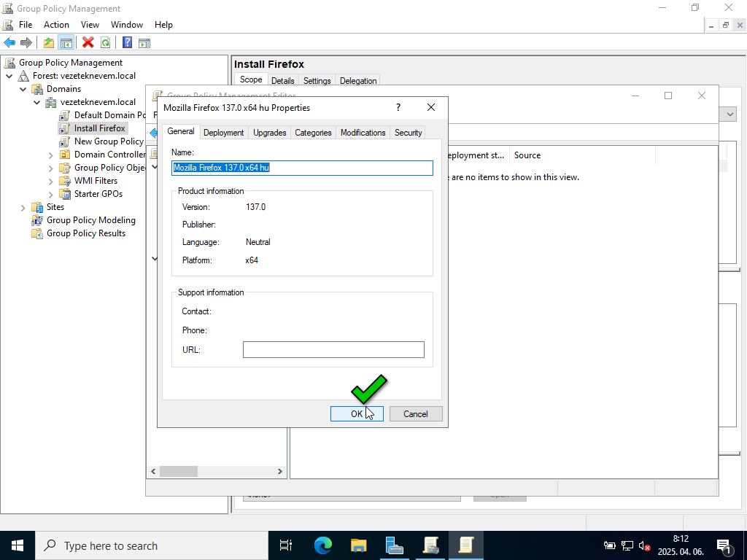Click the red X Delete icon
Image resolution: width=747 pixels, height=560 pixels.
88,43
